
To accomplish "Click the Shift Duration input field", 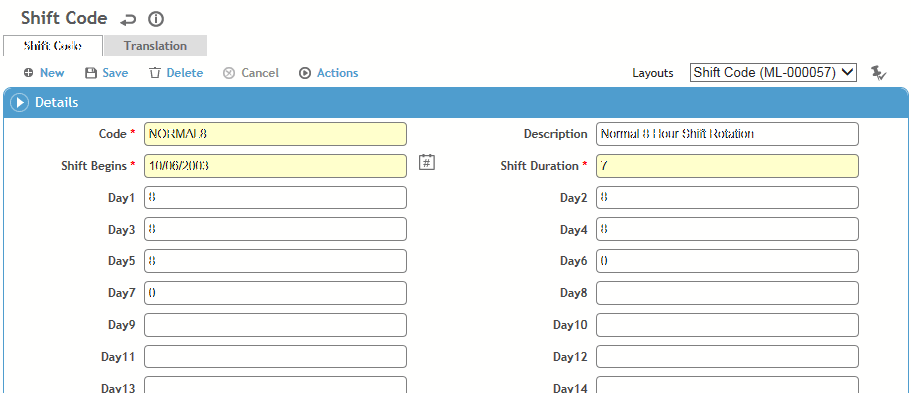I will point(727,166).
